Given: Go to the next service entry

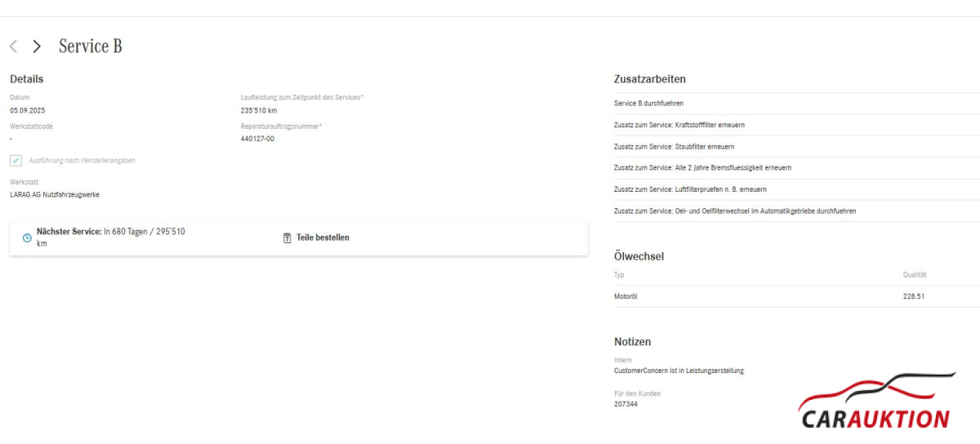Looking at the screenshot, I should point(37,47).
